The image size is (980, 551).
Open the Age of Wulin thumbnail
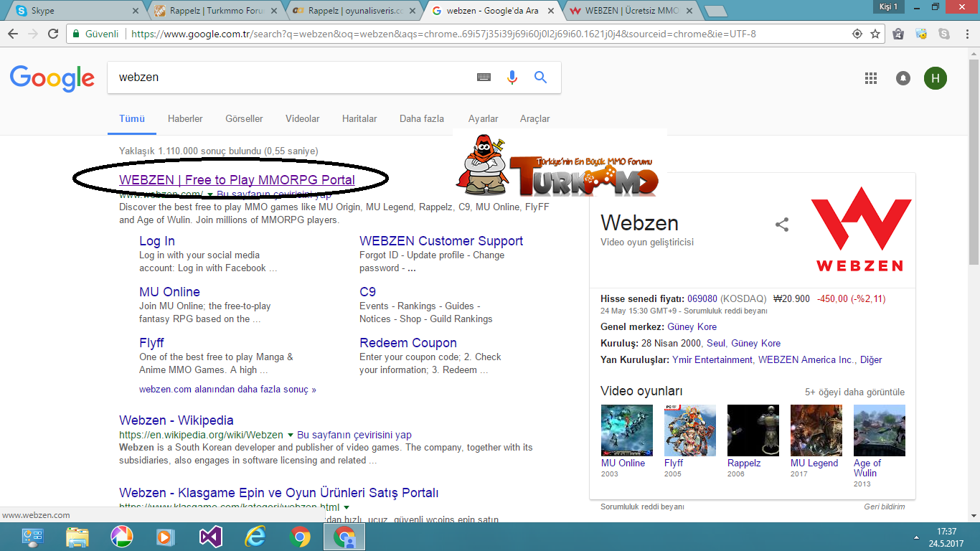[880, 430]
